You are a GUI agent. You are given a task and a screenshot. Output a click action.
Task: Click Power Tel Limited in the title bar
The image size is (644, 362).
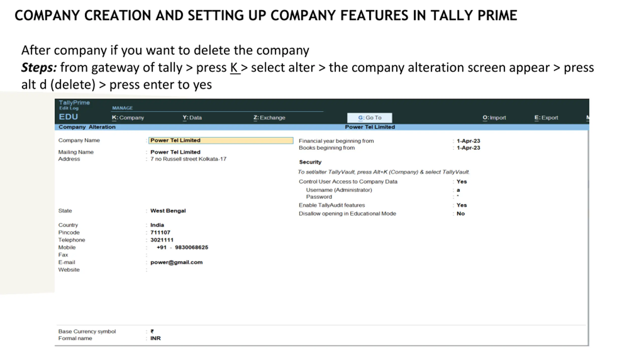[370, 127]
